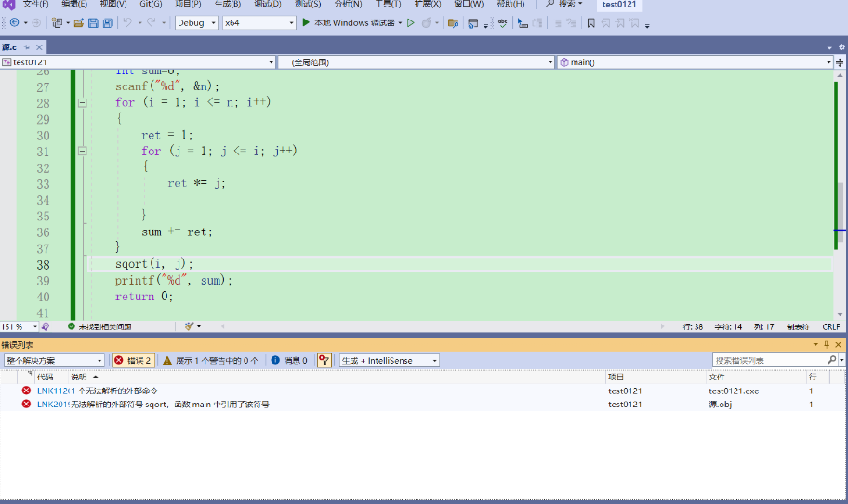Open the Build (生成) menu

[227, 5]
